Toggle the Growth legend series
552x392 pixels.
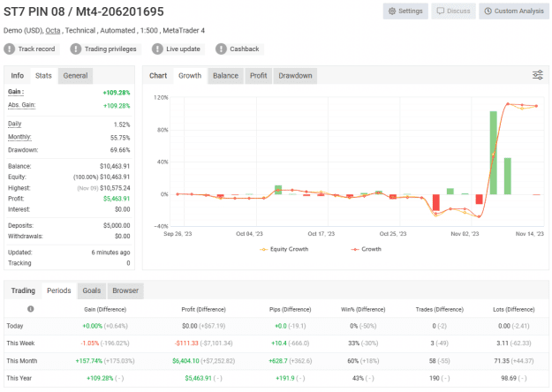[367, 249]
